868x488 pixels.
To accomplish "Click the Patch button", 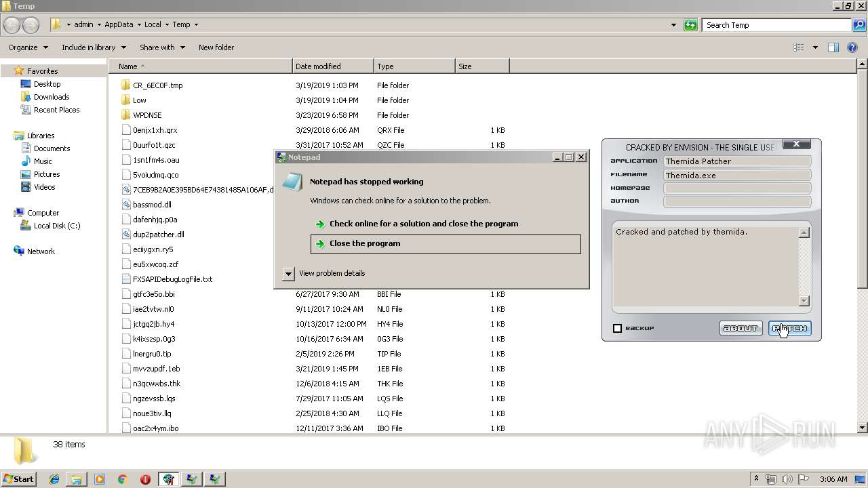I will (790, 328).
